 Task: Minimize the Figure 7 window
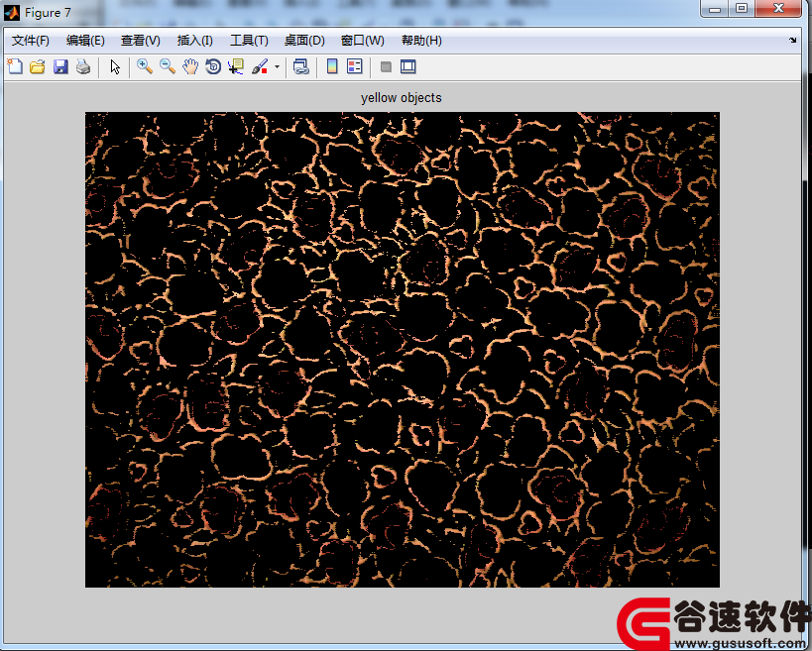point(715,9)
